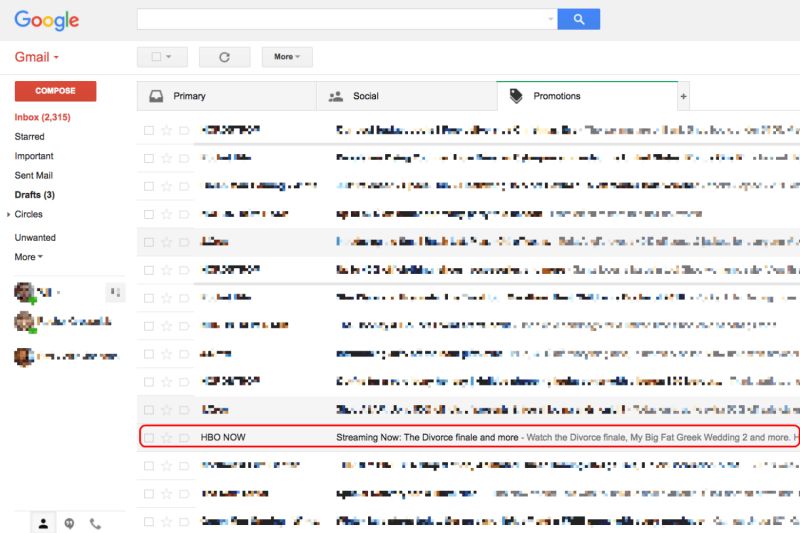Screen dimensions: 800x533
Task: Open chat with third contact in chat list
Action: point(66,356)
